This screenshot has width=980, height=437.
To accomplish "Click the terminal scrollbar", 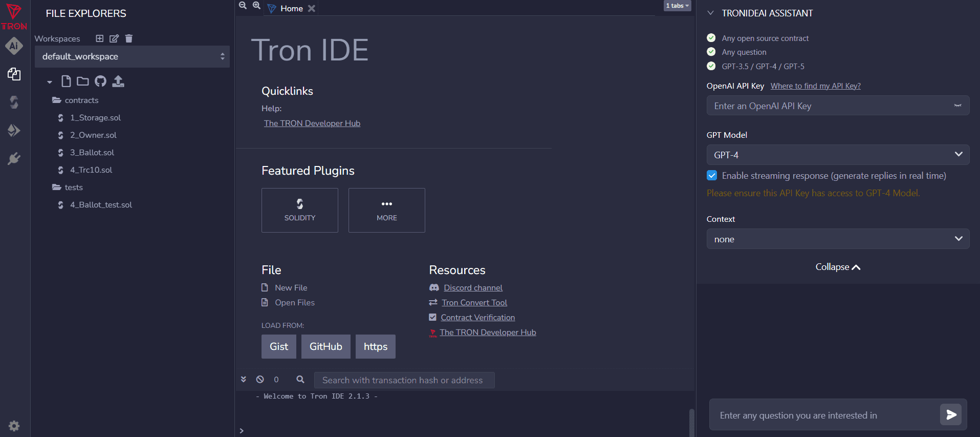I will click(691, 423).
